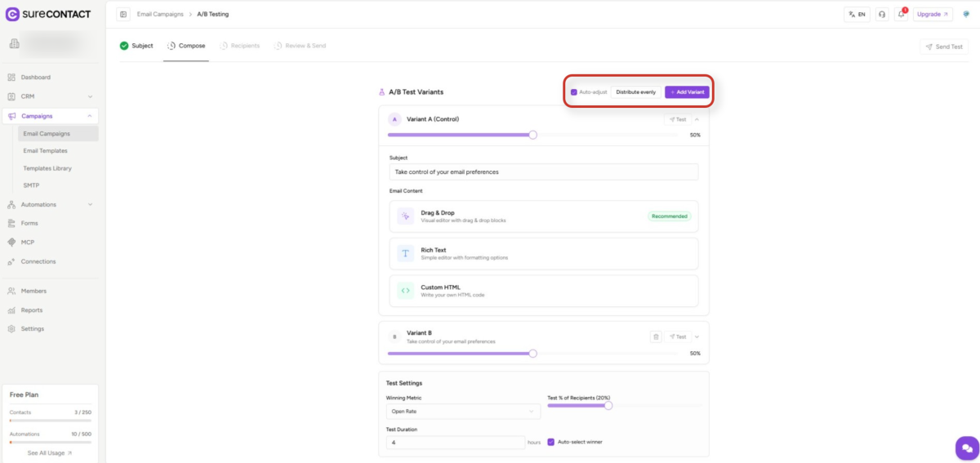This screenshot has height=463, width=980.
Task: Collapse the Campaigns sidebar section chevron
Action: tap(90, 116)
